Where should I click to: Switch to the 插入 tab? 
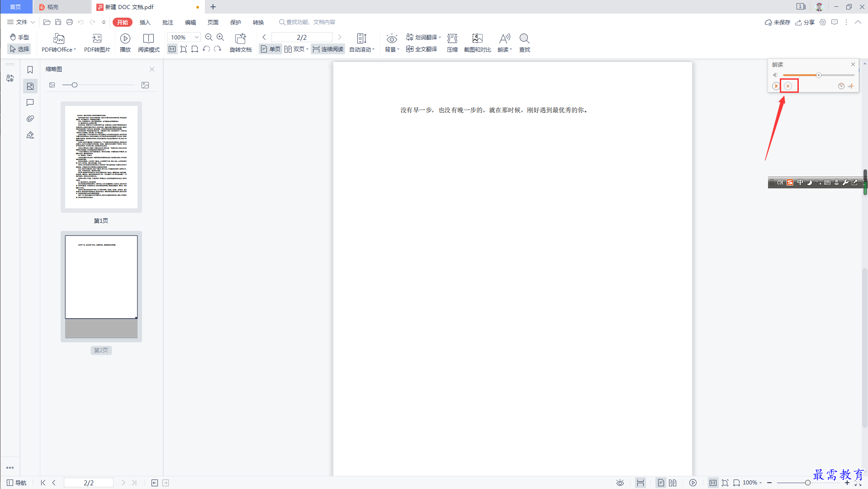(x=145, y=22)
